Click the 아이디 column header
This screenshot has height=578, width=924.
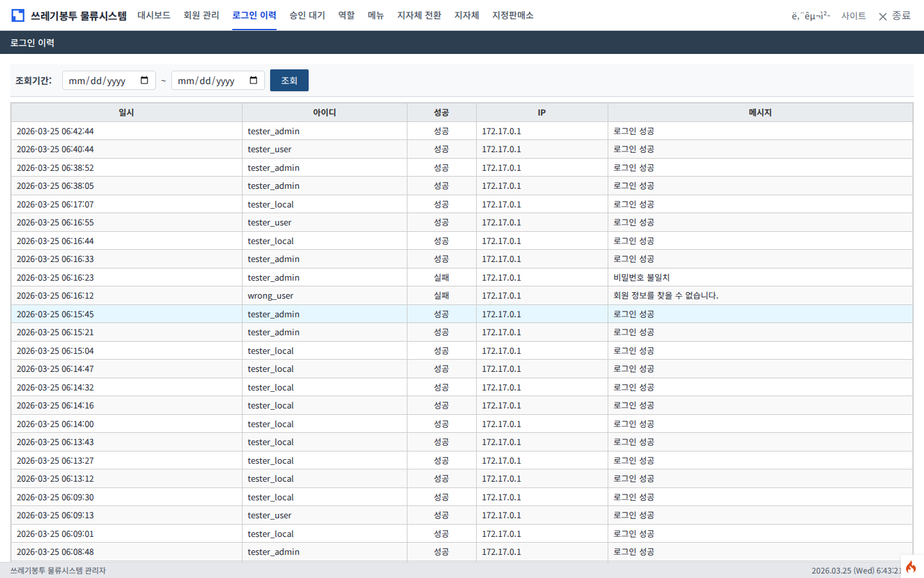(325, 112)
